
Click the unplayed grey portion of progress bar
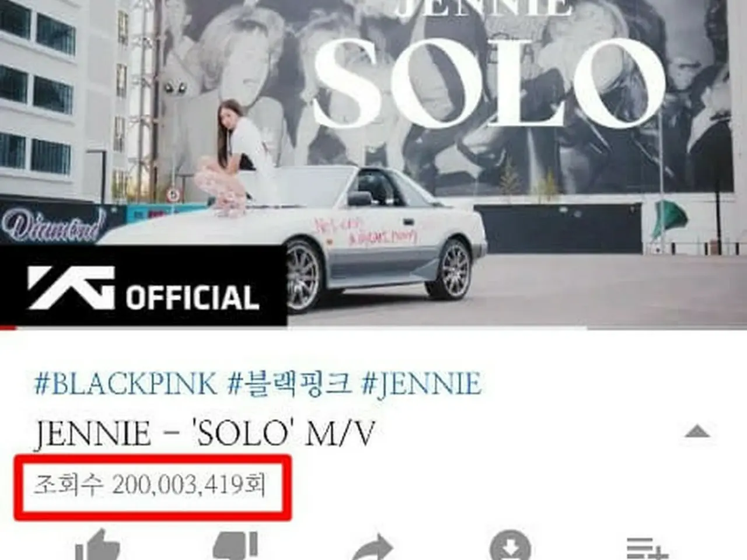point(382,328)
